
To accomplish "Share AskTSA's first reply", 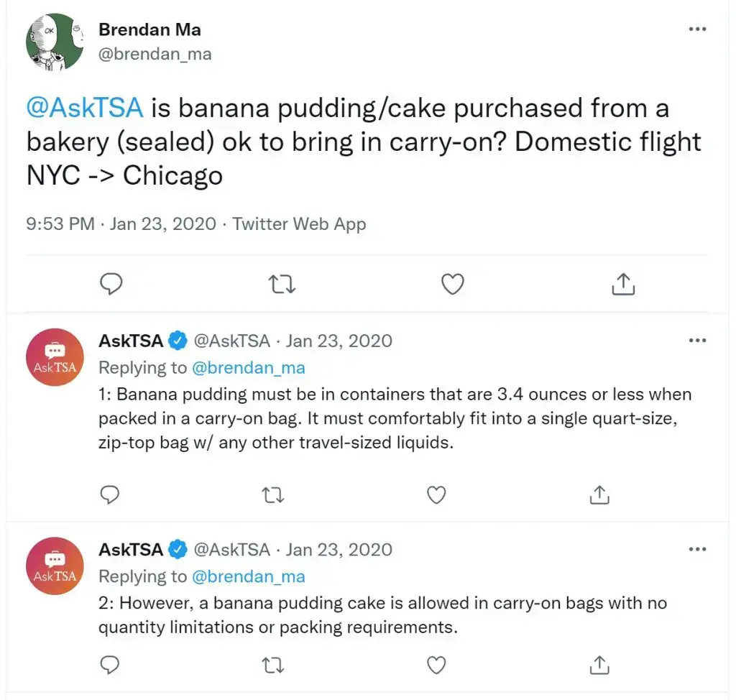I will [599, 494].
